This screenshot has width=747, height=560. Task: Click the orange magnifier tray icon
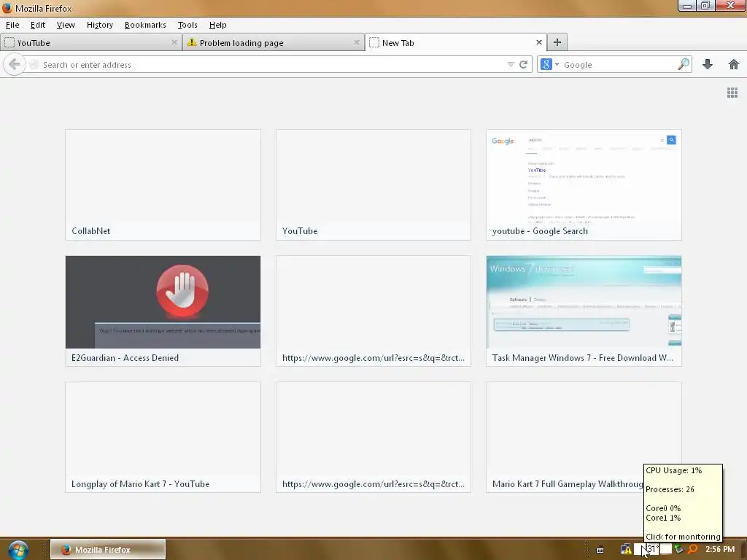[x=692, y=550]
